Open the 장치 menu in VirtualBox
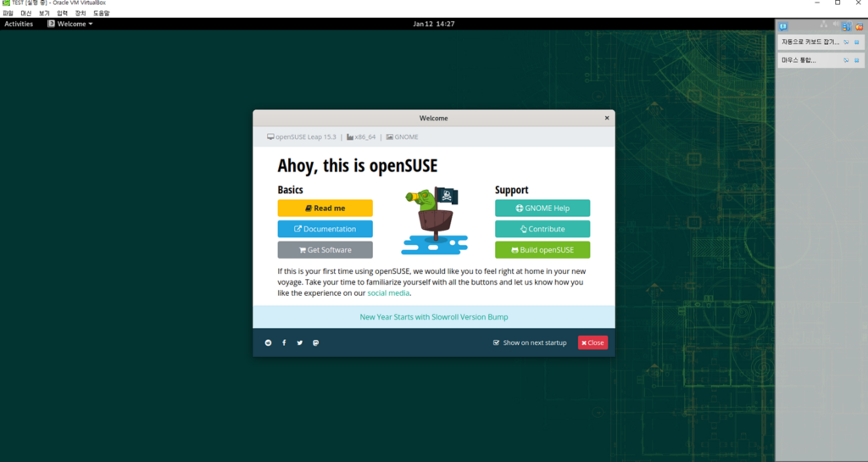Image resolution: width=868 pixels, height=462 pixels. [x=81, y=14]
